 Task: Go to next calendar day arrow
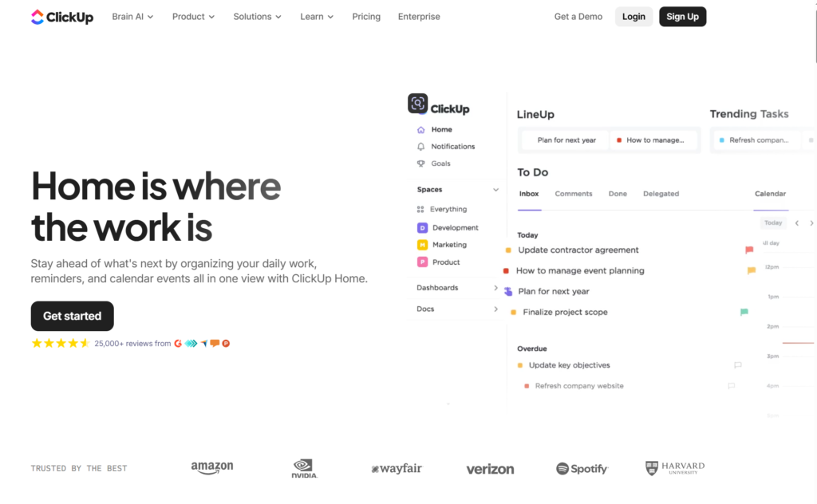click(811, 222)
